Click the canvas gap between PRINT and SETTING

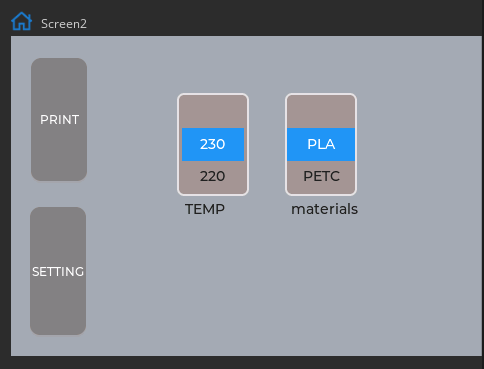[59, 194]
